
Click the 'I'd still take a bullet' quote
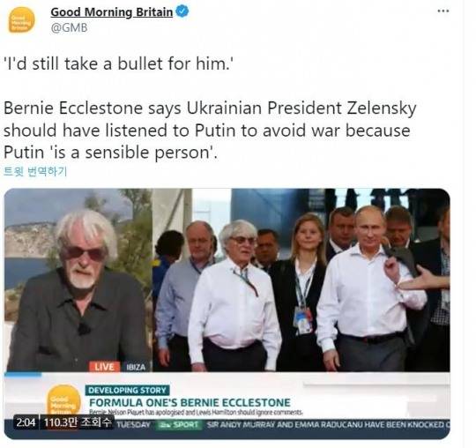[118, 63]
